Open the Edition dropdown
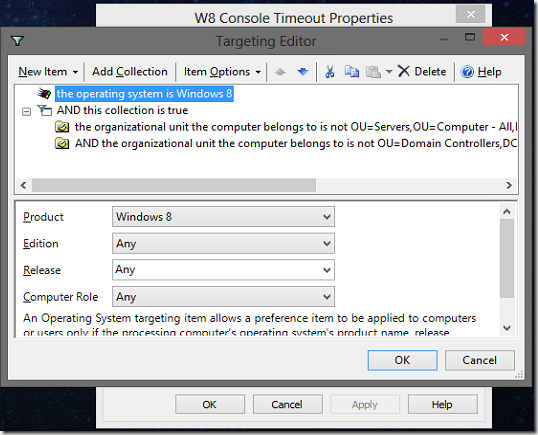Screen dimensions: 538x435 point(223,243)
